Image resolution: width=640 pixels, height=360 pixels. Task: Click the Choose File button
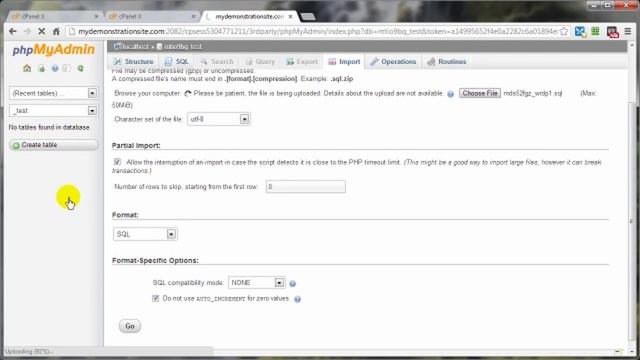coord(480,93)
